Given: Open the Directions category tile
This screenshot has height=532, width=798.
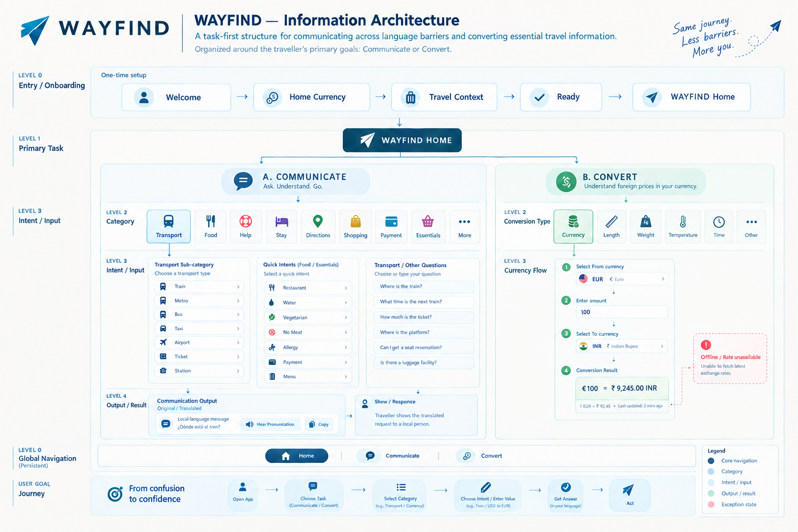Looking at the screenshot, I should coord(318,227).
